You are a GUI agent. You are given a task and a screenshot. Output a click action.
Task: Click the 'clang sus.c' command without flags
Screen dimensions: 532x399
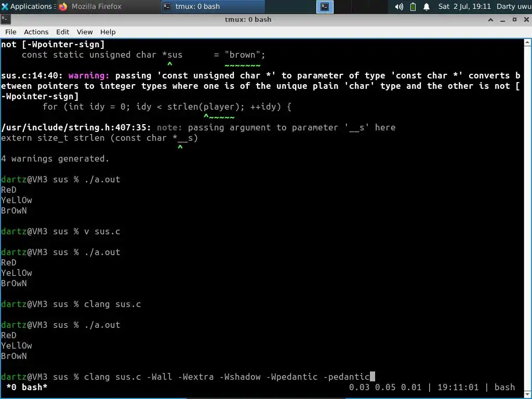[x=112, y=304]
